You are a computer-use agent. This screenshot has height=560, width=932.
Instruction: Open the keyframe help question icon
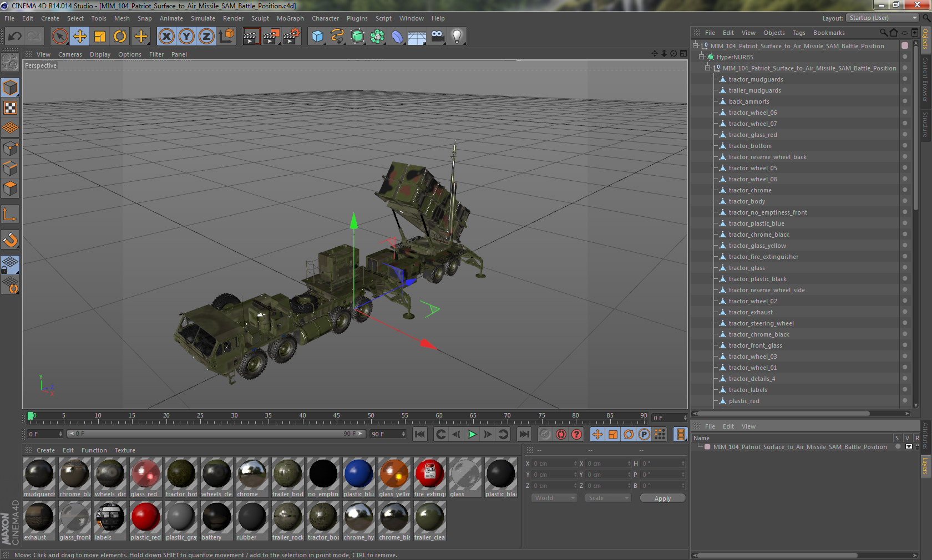pyautogui.click(x=577, y=434)
